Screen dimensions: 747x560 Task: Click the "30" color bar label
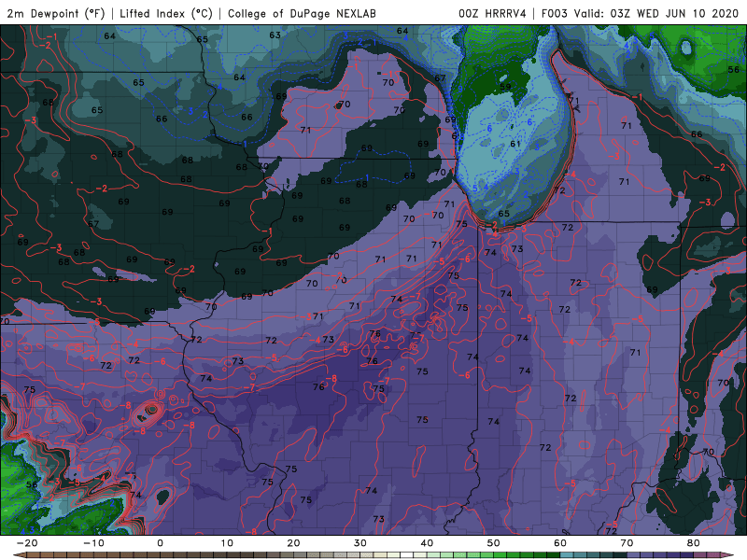point(360,543)
